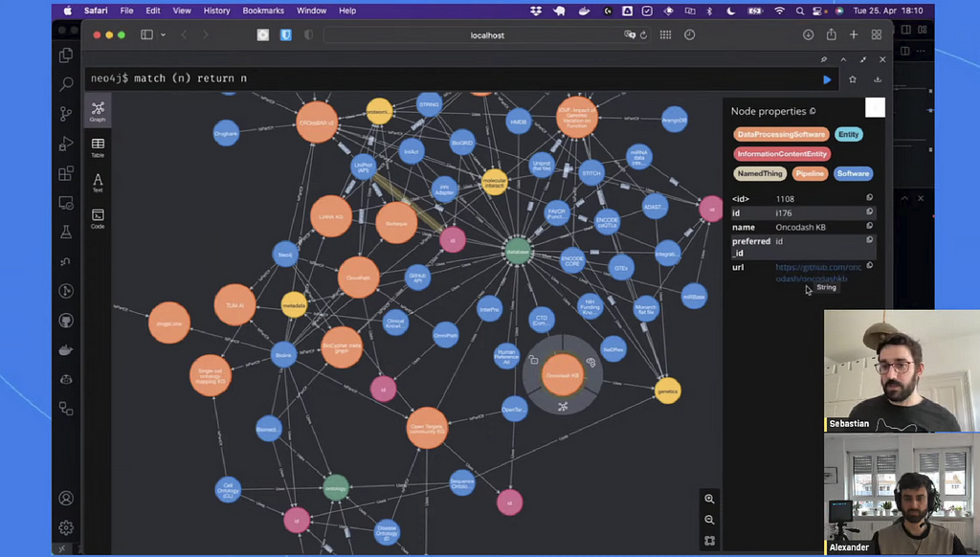Copy the <id> property value 1108
This screenshot has height=557, width=980.
[x=869, y=197]
